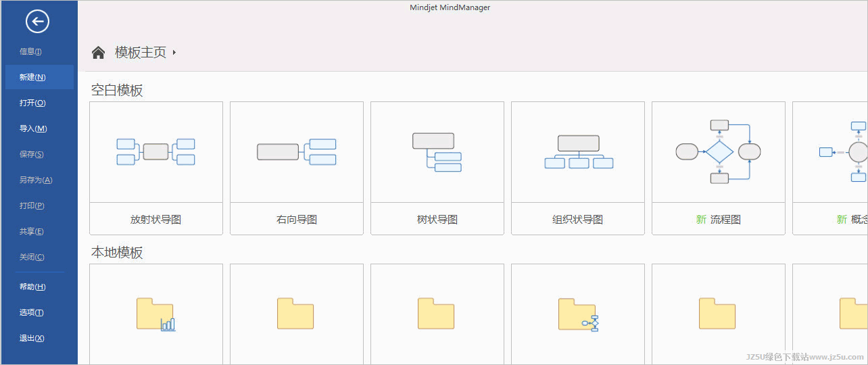Open the local template folder with chart icon

(156, 314)
